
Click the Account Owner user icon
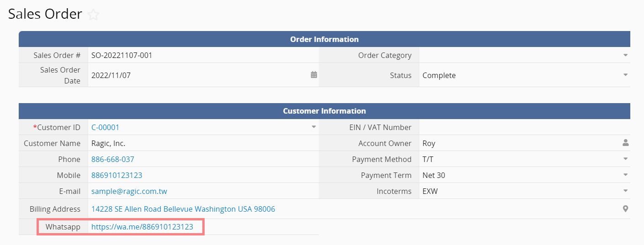(625, 143)
